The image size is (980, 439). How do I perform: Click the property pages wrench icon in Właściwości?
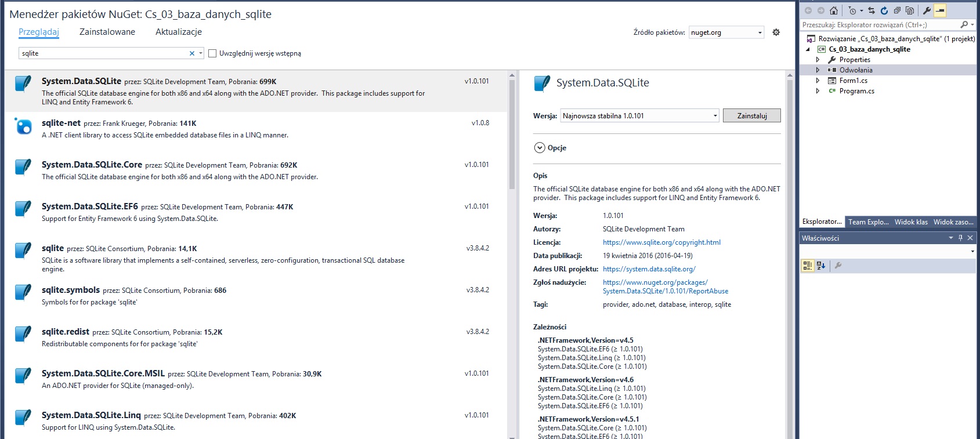pos(838,266)
